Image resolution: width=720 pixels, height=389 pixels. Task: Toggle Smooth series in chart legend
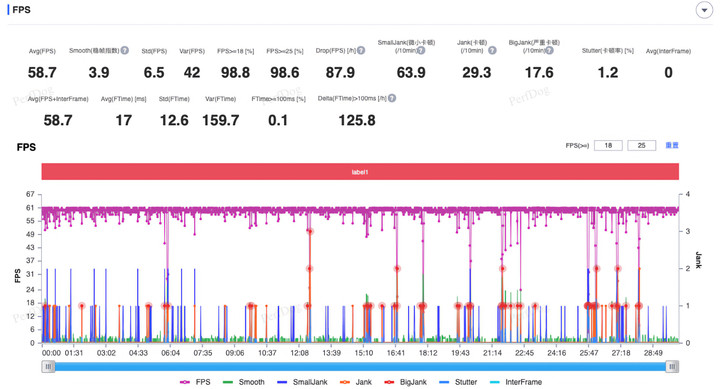[244, 382]
